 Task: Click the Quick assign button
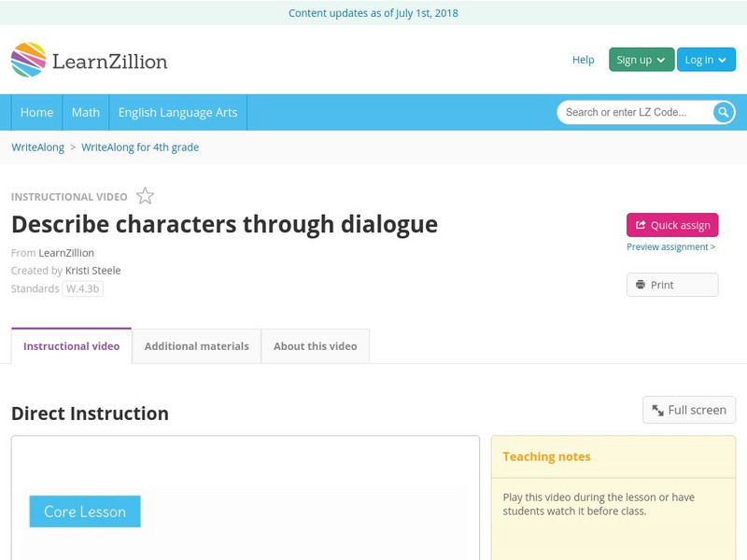point(671,224)
